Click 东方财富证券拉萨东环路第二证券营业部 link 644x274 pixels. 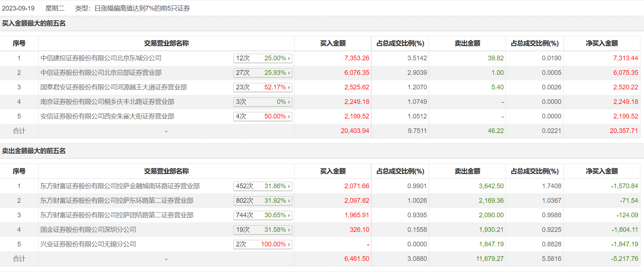117,201
